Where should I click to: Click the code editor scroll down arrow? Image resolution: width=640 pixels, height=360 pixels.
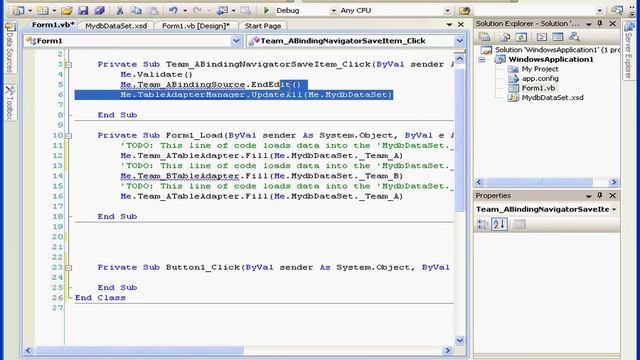point(460,340)
